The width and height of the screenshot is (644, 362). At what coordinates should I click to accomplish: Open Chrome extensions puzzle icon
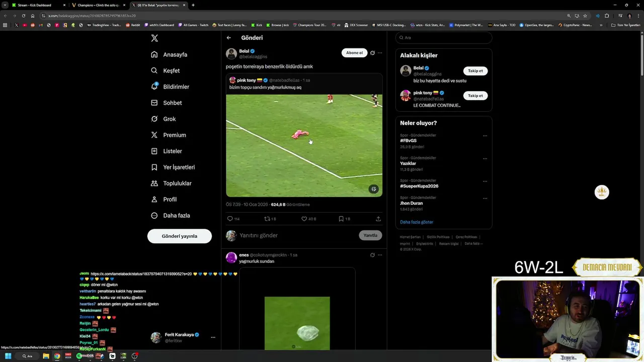coord(607,16)
